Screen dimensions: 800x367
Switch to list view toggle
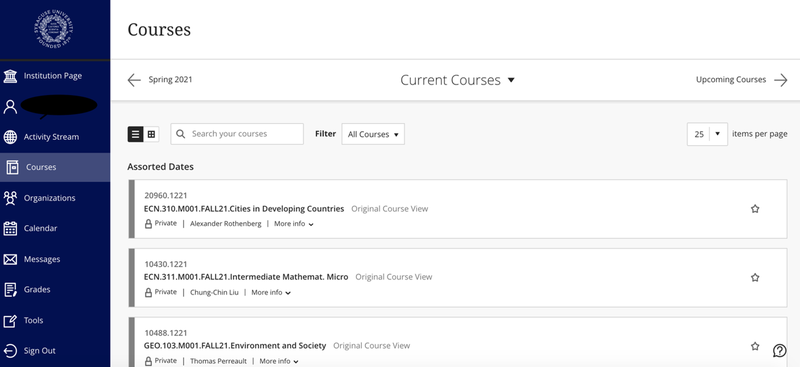(x=135, y=134)
